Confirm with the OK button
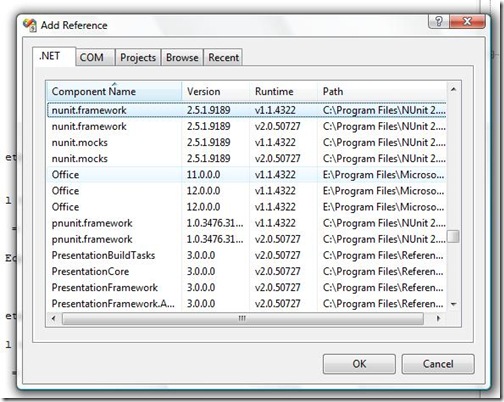 pyautogui.click(x=359, y=364)
